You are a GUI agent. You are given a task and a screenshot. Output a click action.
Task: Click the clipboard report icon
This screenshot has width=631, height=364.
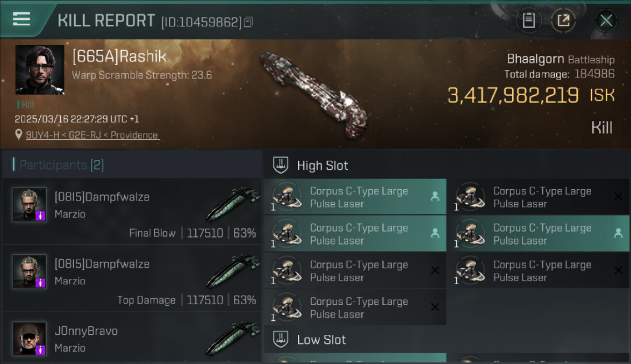coord(529,20)
